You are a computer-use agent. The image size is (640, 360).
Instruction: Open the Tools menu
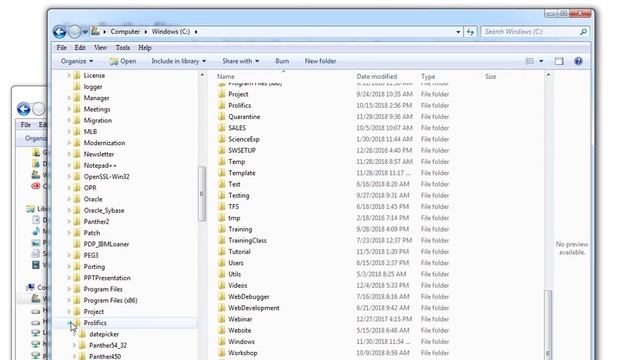pos(122,48)
